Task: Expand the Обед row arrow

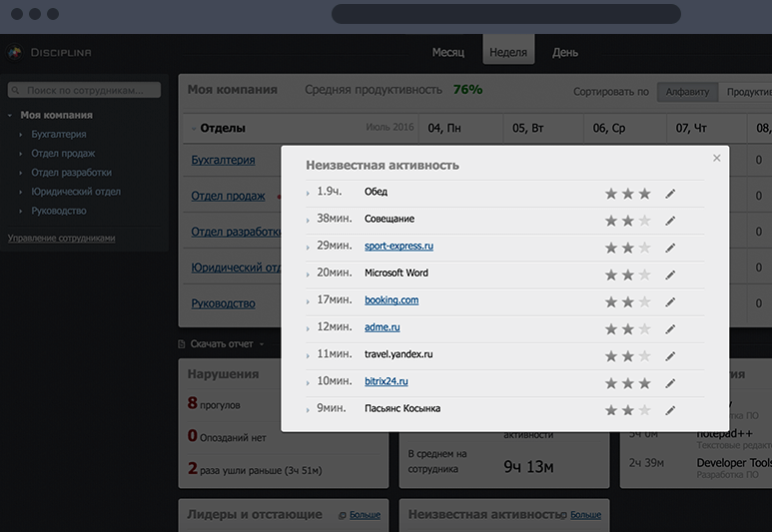Action: tap(308, 194)
